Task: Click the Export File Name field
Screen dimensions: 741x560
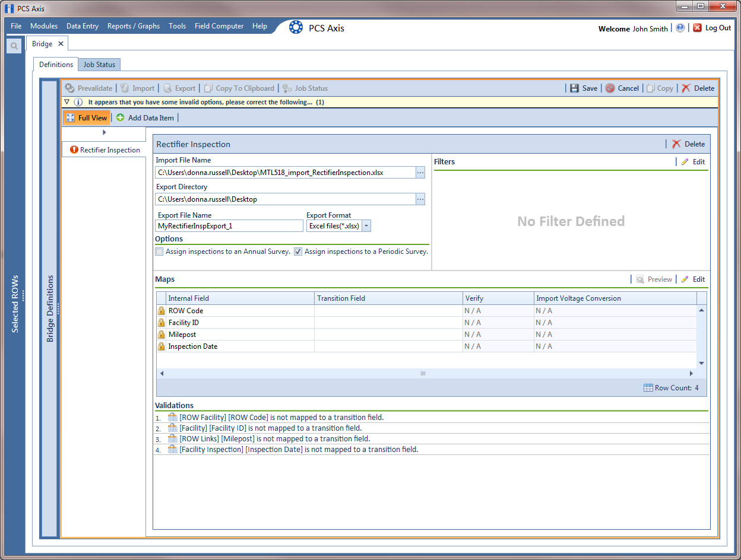Action: tap(229, 226)
